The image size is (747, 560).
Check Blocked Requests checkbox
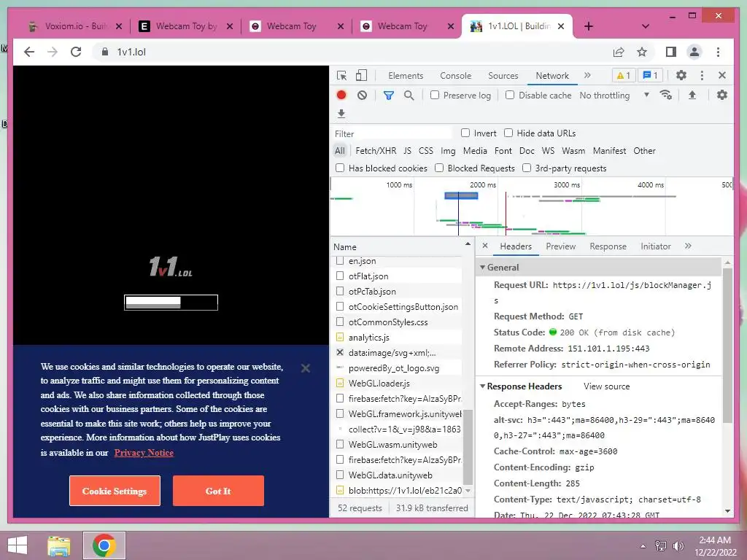(439, 168)
